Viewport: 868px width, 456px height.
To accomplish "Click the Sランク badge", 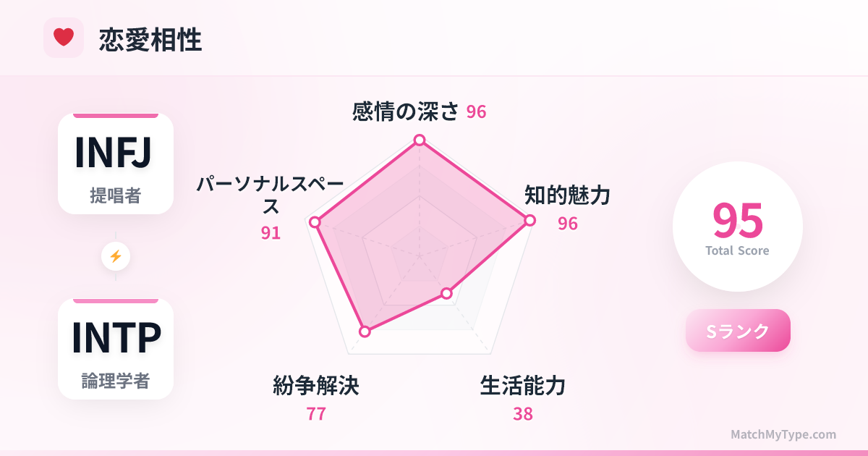I will coord(738,331).
